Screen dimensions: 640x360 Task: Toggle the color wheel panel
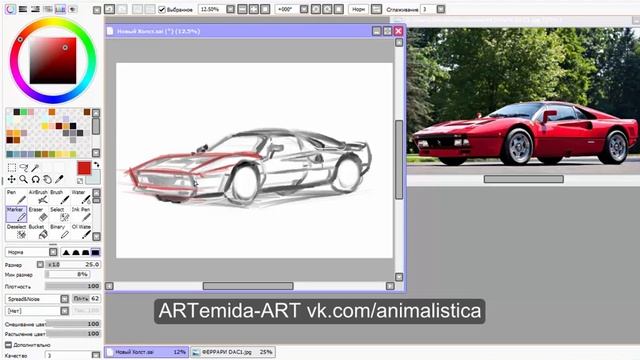(x=10, y=9)
